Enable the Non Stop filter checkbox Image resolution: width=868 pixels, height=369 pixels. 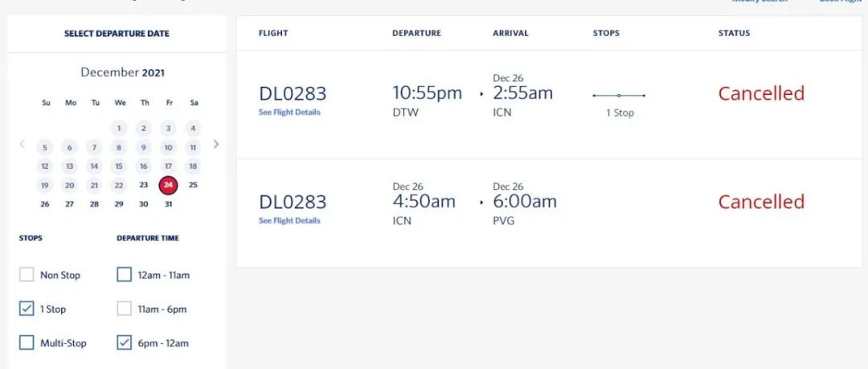pos(27,275)
